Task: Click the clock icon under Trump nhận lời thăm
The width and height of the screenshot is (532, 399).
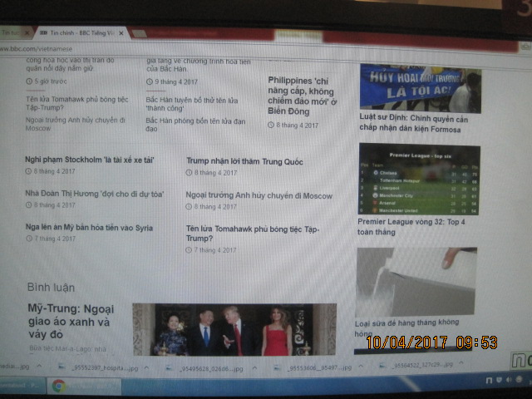Action: (x=189, y=173)
